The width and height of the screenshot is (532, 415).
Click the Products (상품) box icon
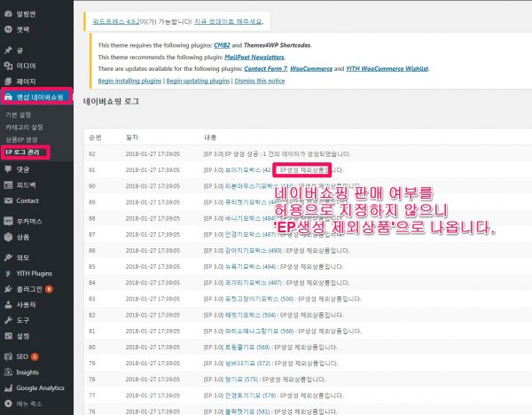8,237
